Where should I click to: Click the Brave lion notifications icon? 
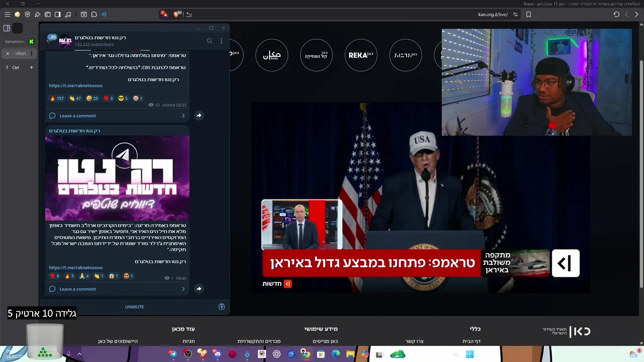(177, 14)
